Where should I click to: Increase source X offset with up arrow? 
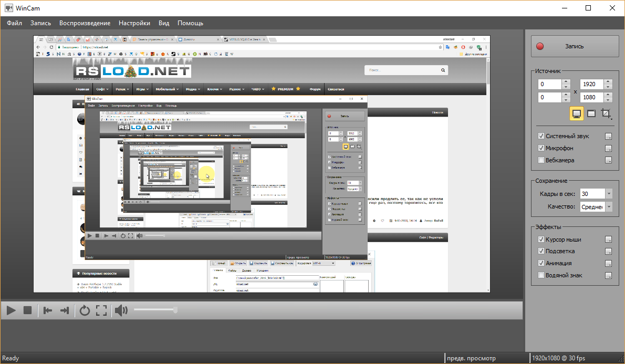566,82
